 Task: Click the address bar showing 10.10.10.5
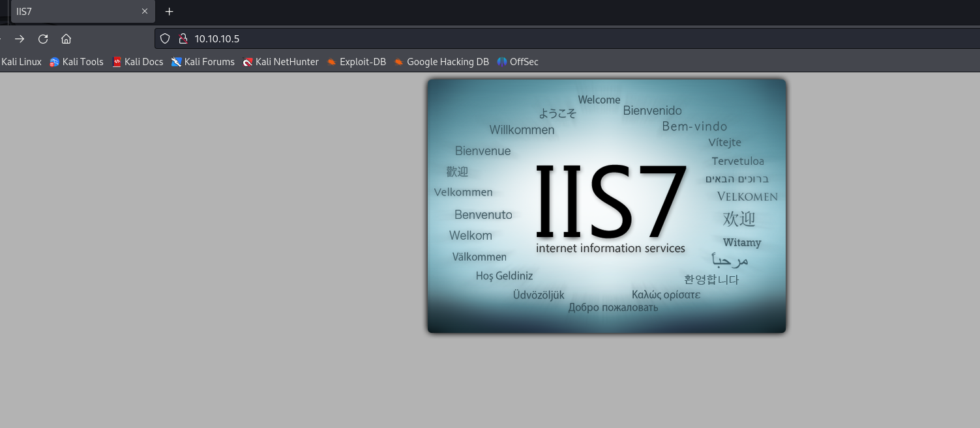[456, 38]
